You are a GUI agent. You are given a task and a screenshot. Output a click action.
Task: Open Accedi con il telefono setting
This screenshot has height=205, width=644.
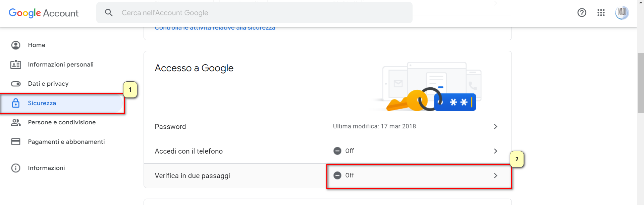point(328,151)
